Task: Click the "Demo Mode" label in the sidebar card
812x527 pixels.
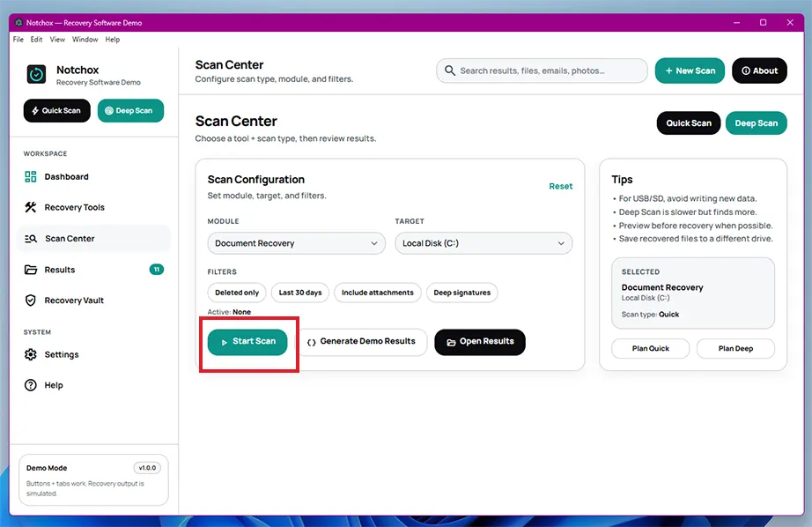Action: tap(47, 468)
